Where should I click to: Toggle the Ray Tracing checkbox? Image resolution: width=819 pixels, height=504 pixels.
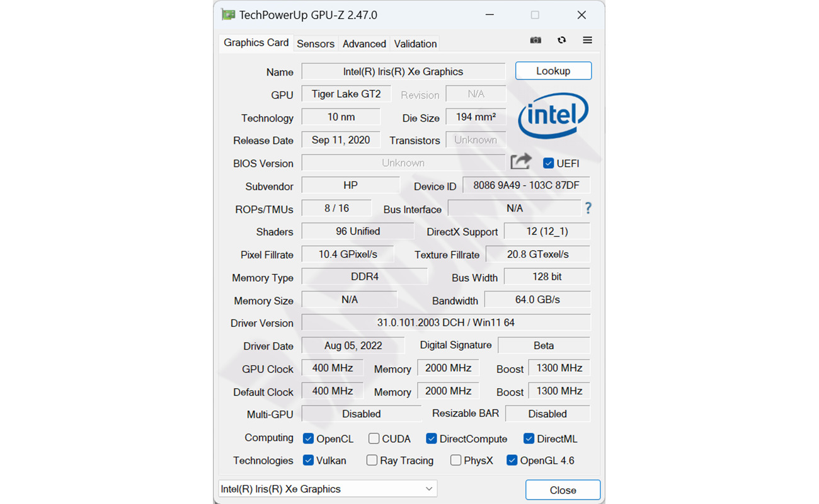point(372,461)
